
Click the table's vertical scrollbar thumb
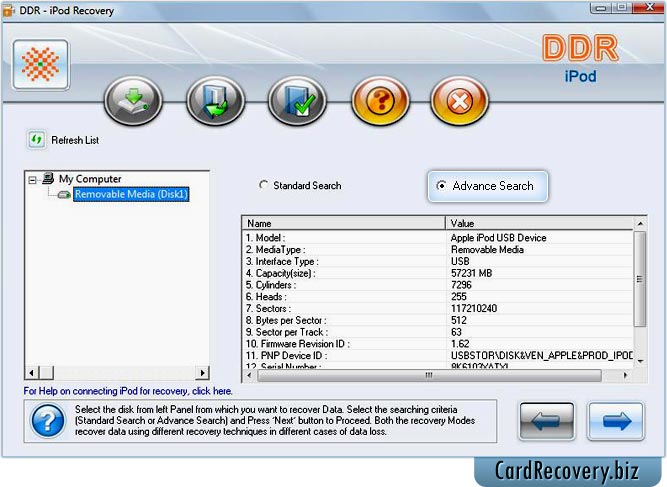[640, 279]
